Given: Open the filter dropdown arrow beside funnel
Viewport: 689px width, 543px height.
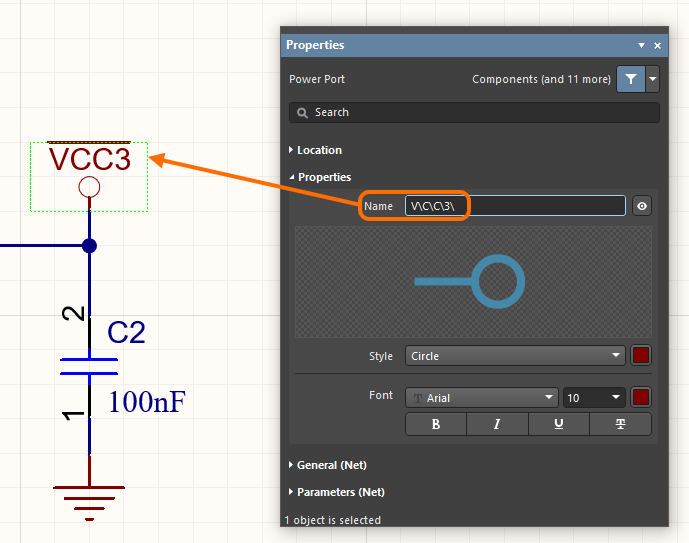Looking at the screenshot, I should [653, 79].
